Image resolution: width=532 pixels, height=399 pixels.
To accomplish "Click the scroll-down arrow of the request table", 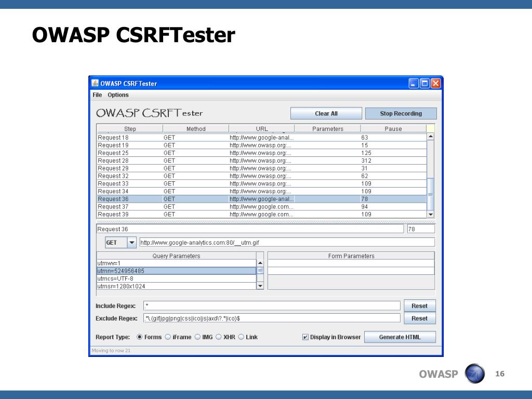I will [431, 215].
